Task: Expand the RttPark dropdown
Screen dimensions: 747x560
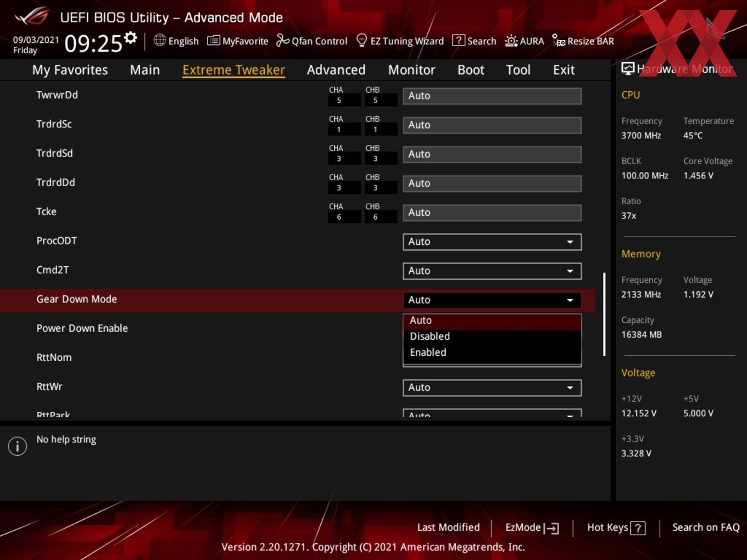Action: click(492, 413)
